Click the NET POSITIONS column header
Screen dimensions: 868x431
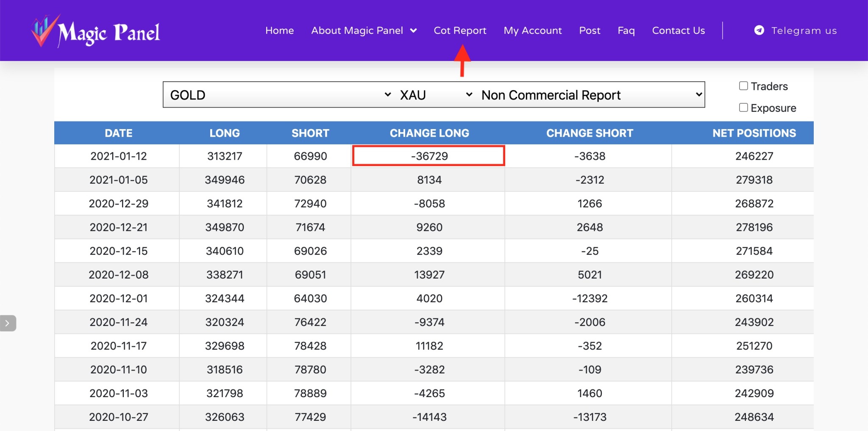754,133
